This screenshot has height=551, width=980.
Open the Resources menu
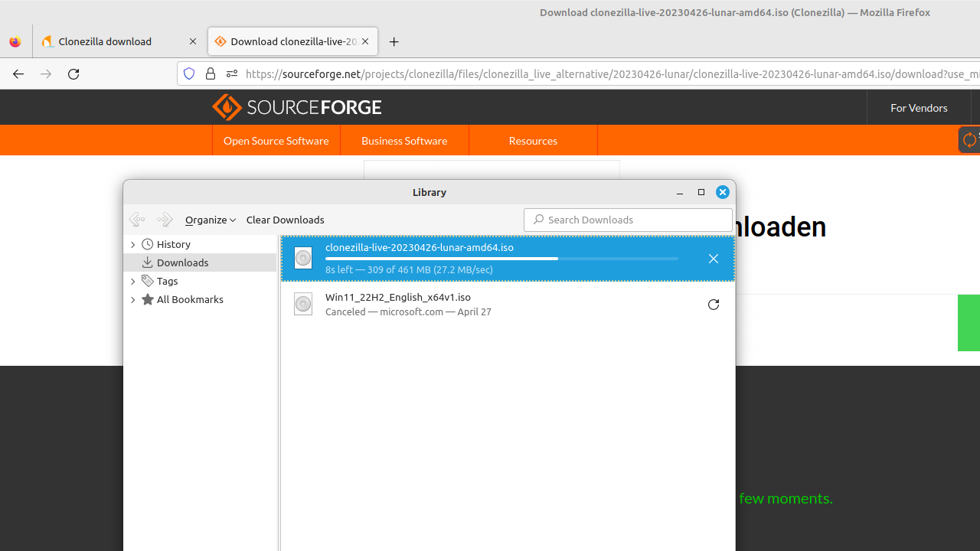pos(533,141)
